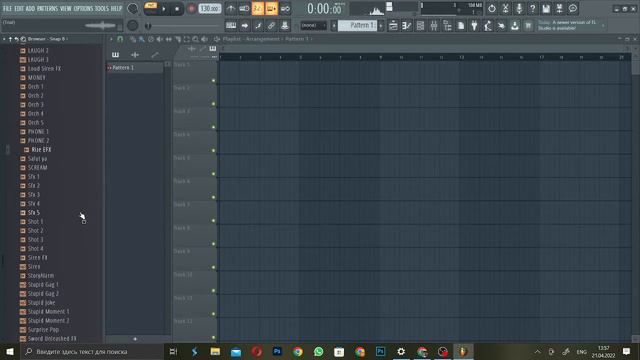Select the Draw pencil tool in Playlist
Image resolution: width=640 pixels, height=360 pixels.
click(x=133, y=39)
